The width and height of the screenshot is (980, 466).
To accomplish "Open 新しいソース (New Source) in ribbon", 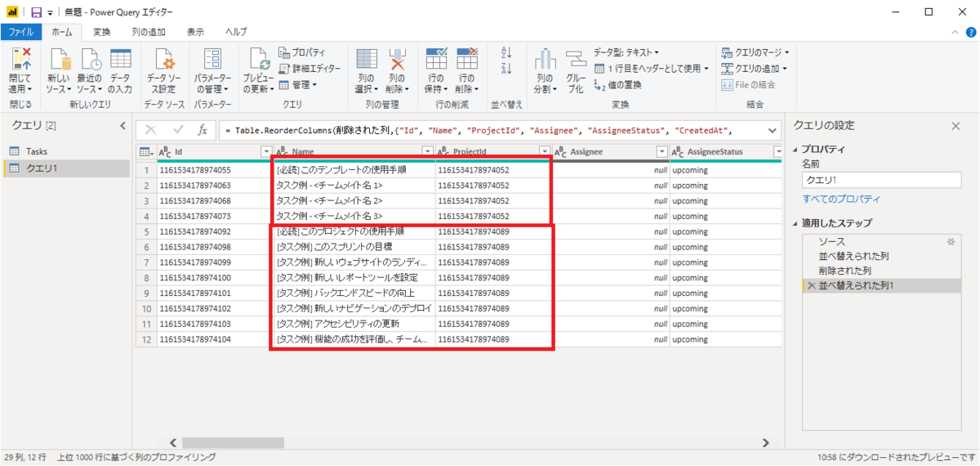I will (58, 71).
